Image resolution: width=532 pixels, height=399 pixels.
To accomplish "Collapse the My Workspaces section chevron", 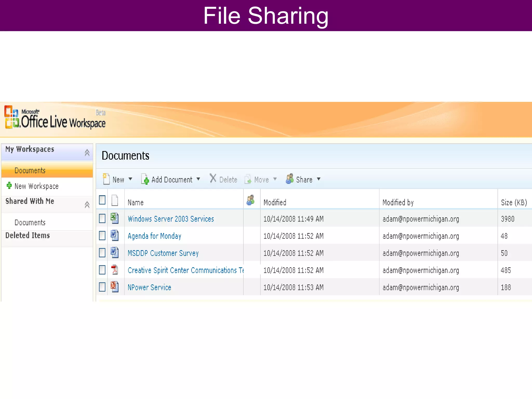I will (x=87, y=152).
